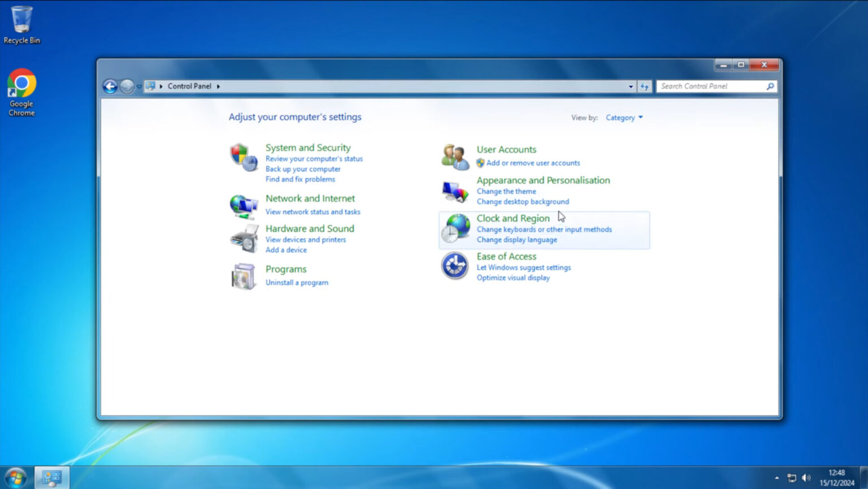Select Change desktop background

tap(522, 201)
